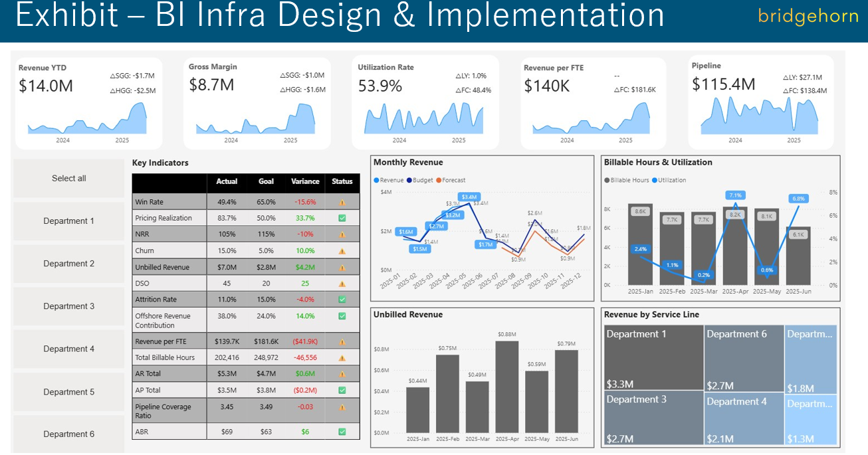Click the Forecast legend dot in Monthly Revenue
This screenshot has width=868, height=455.
tap(439, 180)
